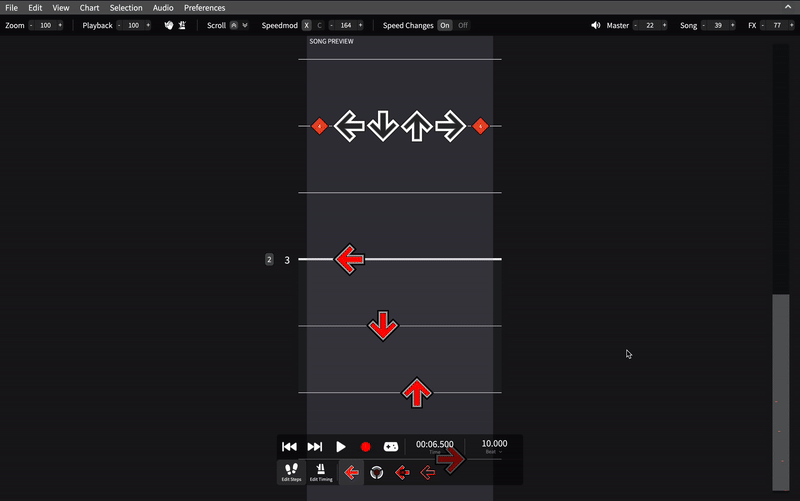
Task: Increase Zoom with the plus button
Action: coord(60,25)
